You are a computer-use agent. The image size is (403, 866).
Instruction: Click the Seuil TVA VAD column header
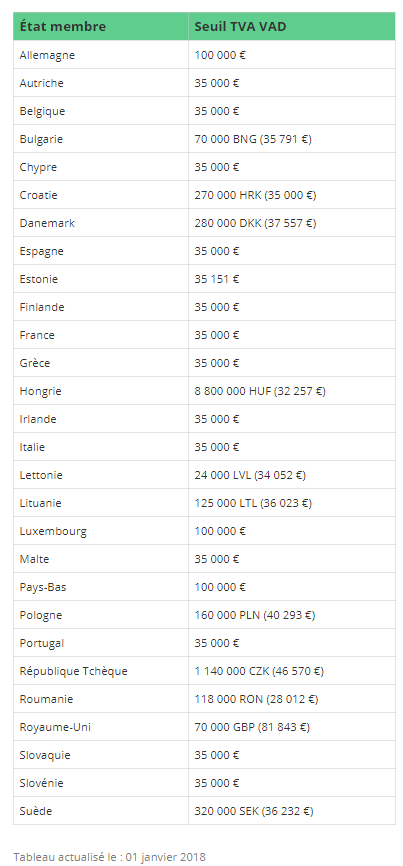(x=292, y=26)
